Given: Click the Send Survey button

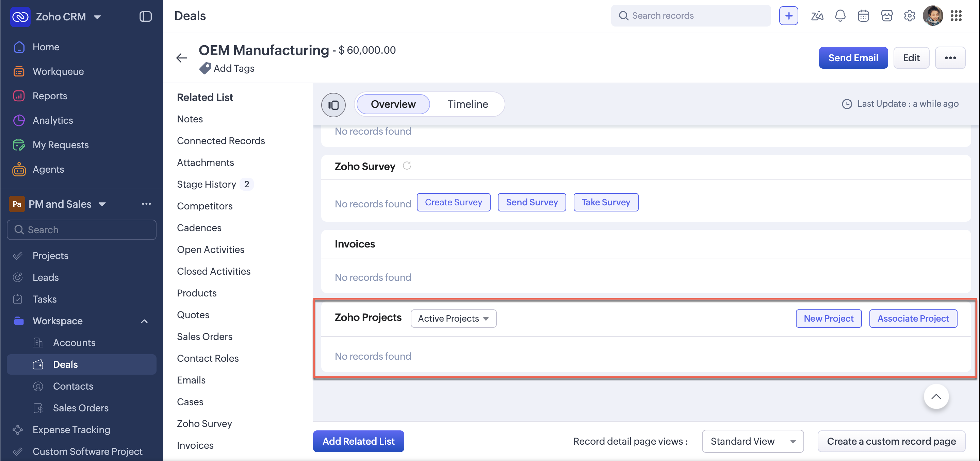Looking at the screenshot, I should click(532, 203).
